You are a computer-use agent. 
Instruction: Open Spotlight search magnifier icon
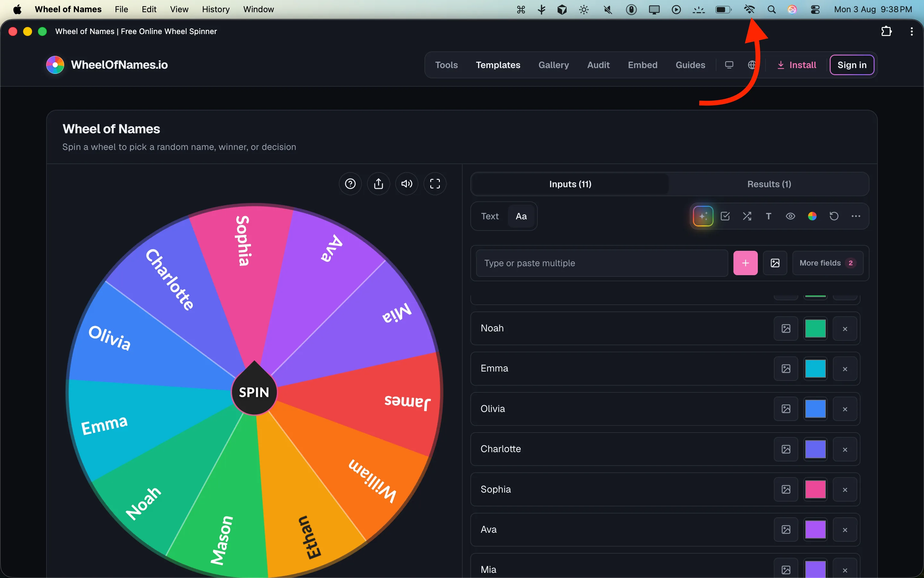771,9
